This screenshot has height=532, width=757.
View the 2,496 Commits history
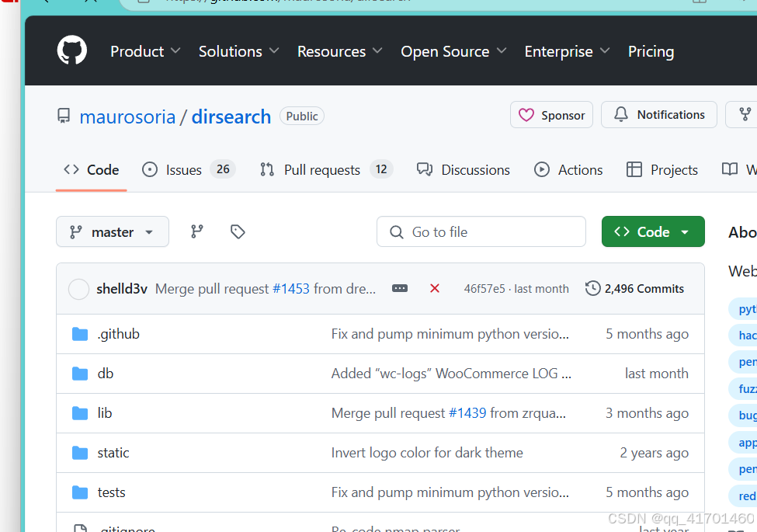635,289
